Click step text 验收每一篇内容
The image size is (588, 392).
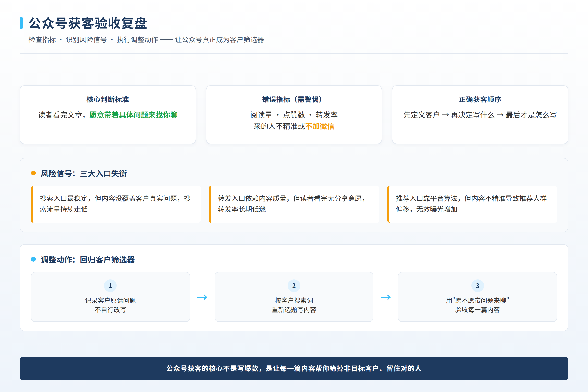tap(478, 310)
